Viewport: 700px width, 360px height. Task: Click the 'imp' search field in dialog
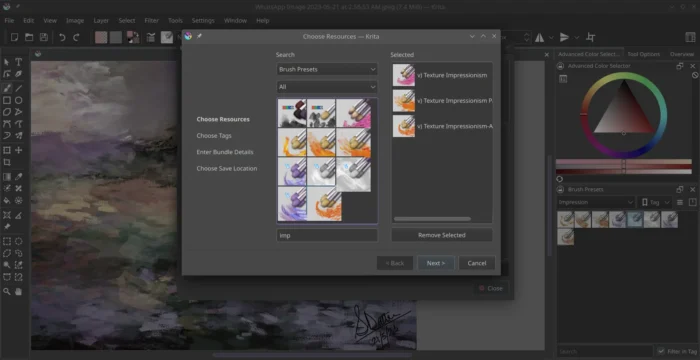tap(327, 235)
